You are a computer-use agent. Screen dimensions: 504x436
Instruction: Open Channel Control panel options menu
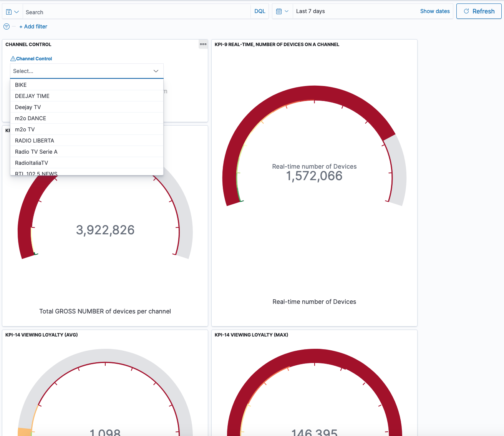tap(203, 44)
